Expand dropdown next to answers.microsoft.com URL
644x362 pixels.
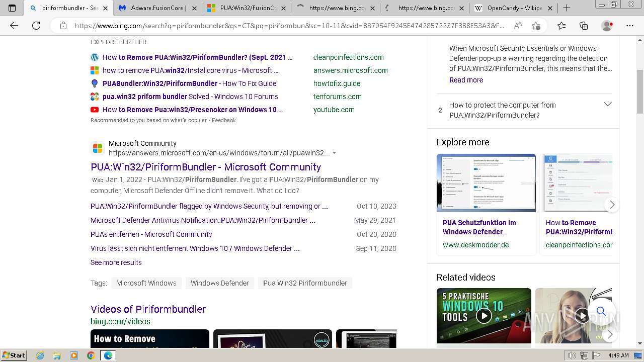click(x=334, y=153)
